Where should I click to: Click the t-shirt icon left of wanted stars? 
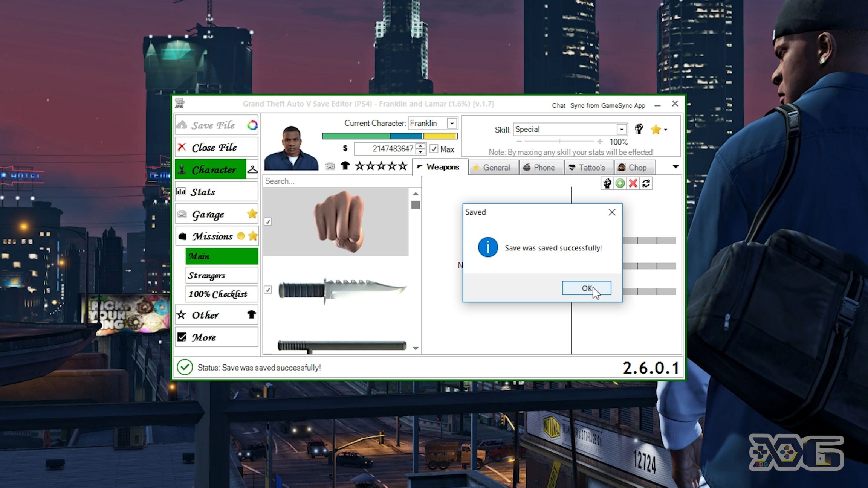pyautogui.click(x=345, y=166)
